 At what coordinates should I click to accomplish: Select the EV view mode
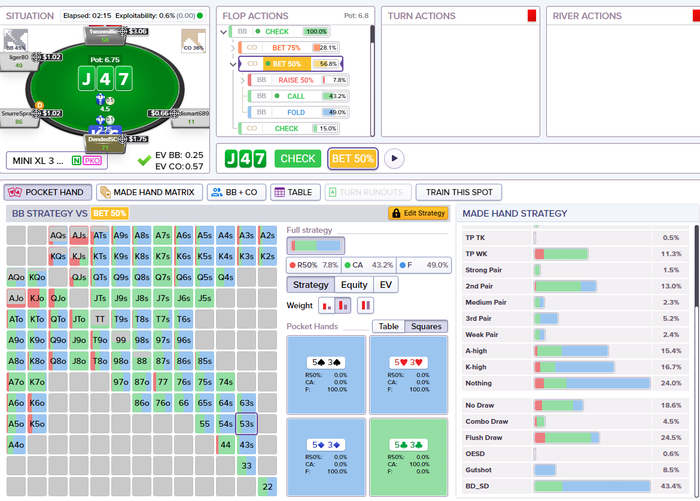[386, 285]
